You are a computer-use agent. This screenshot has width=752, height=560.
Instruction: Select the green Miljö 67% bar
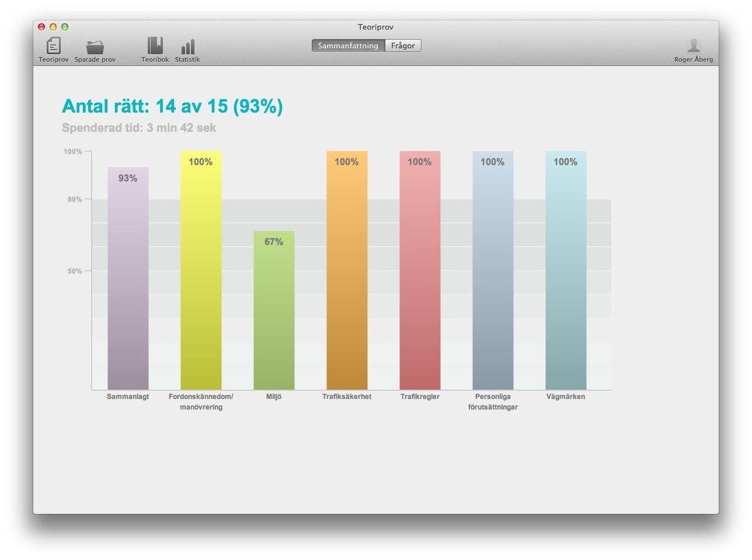274,310
